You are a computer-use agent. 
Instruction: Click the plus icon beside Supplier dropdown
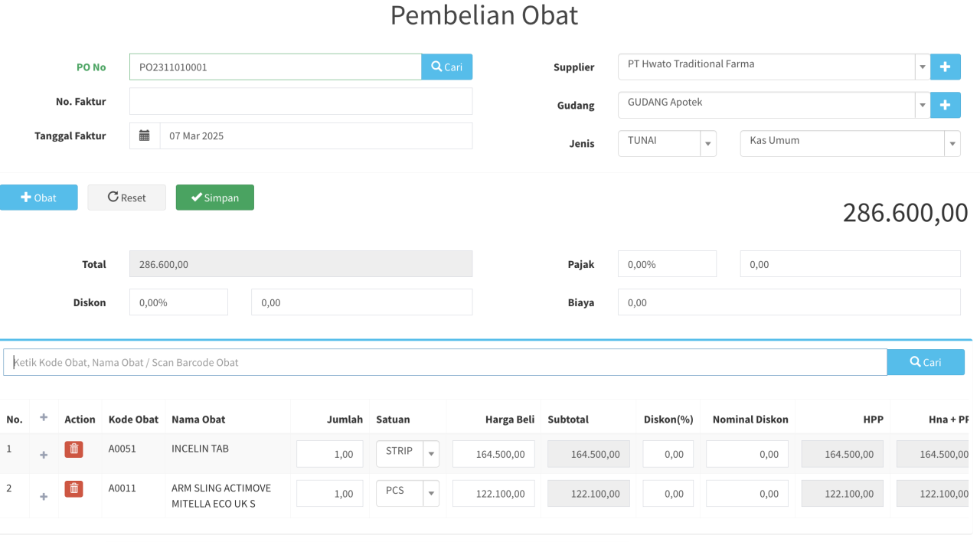(x=945, y=67)
